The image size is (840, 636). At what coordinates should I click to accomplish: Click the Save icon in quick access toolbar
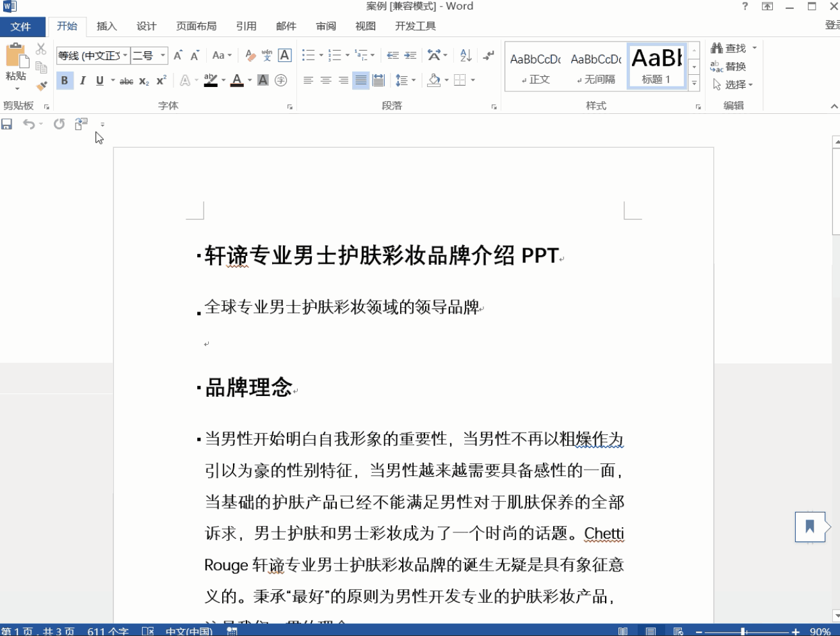[8, 124]
